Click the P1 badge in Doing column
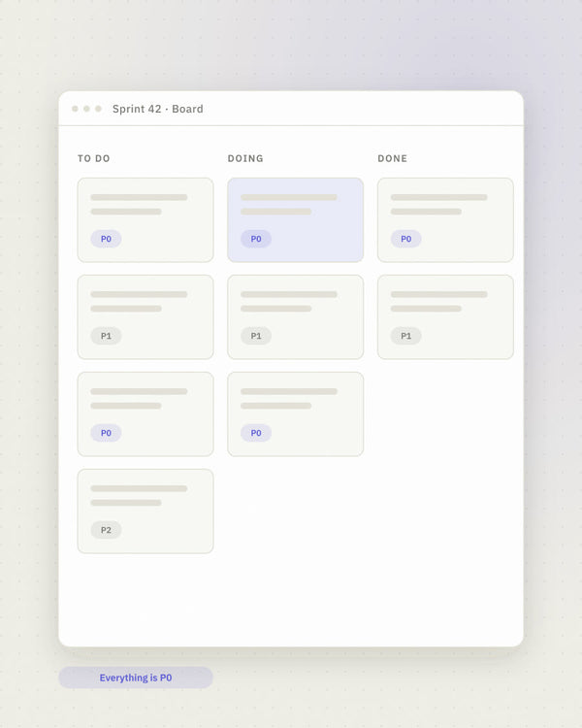Image resolution: width=582 pixels, height=728 pixels. click(256, 336)
